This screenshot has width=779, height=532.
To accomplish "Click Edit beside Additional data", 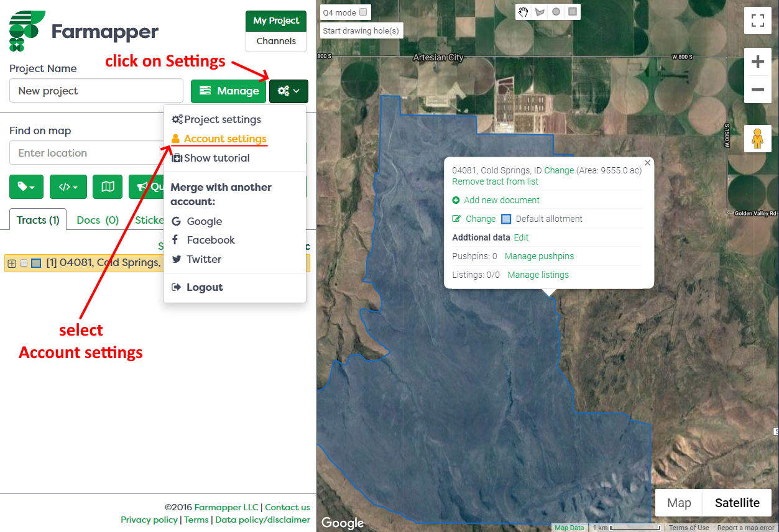I will pos(521,237).
